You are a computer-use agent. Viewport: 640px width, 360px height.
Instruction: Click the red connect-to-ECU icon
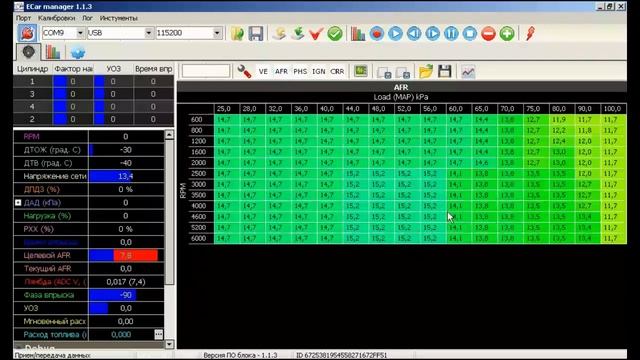(27, 33)
